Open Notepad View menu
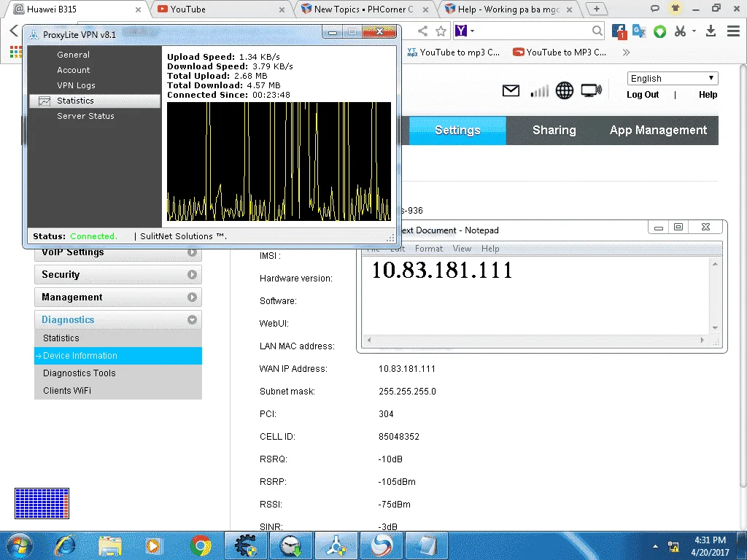Screen dimensions: 747x560 coord(462,249)
